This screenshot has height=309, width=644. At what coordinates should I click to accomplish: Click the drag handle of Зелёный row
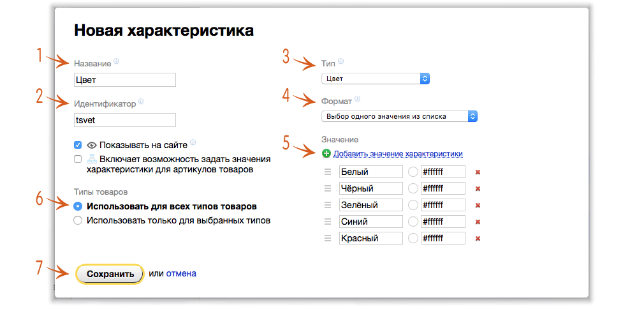point(327,205)
